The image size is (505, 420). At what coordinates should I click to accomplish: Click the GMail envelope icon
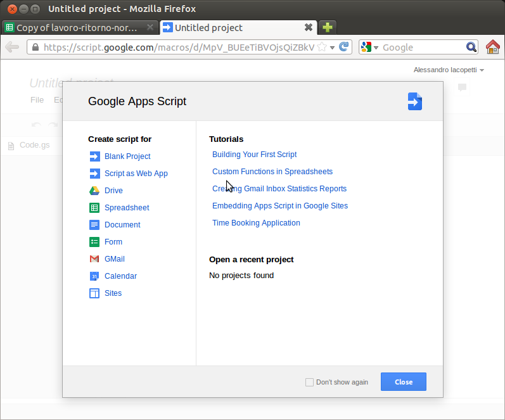coord(94,258)
